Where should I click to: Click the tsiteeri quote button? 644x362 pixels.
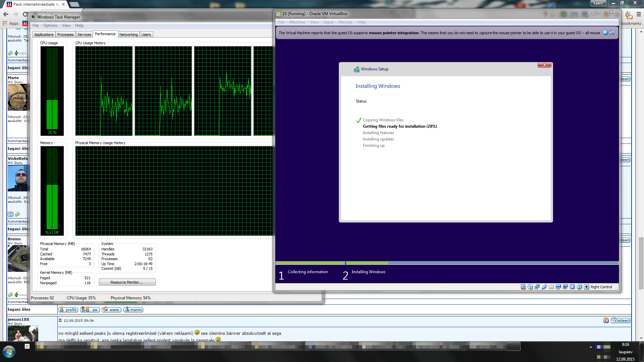621,320
